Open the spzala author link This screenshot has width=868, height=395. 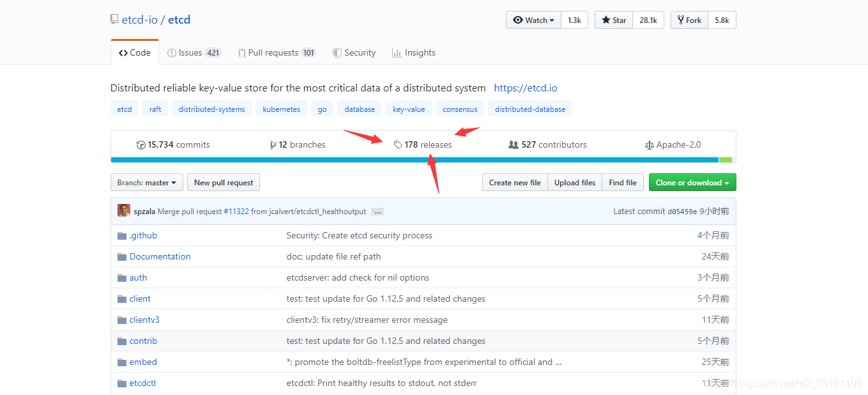pos(144,212)
